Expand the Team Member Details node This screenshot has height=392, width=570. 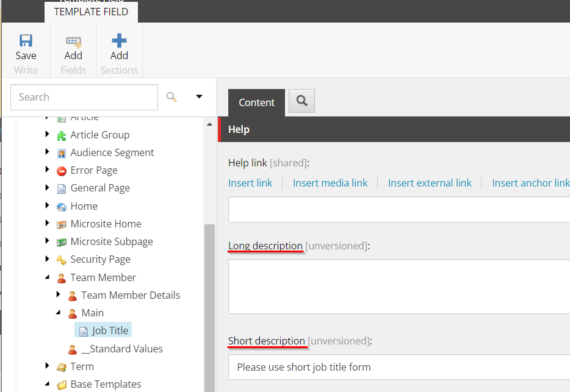coord(59,295)
